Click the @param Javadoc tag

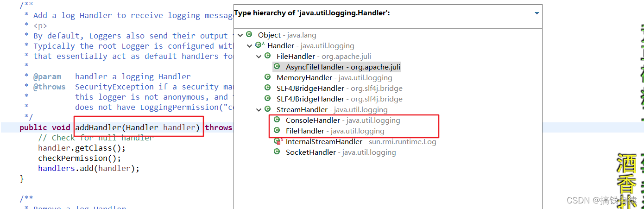click(x=47, y=77)
